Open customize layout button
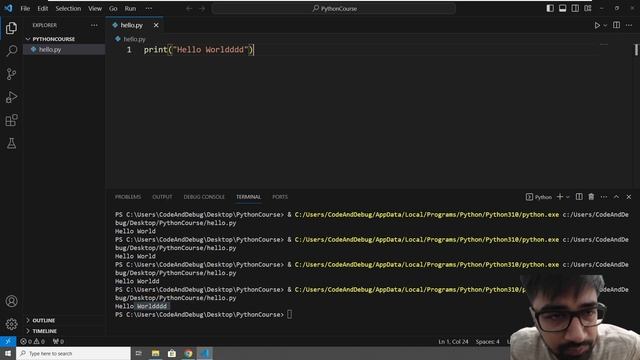This screenshot has height=360, width=640. [588, 9]
